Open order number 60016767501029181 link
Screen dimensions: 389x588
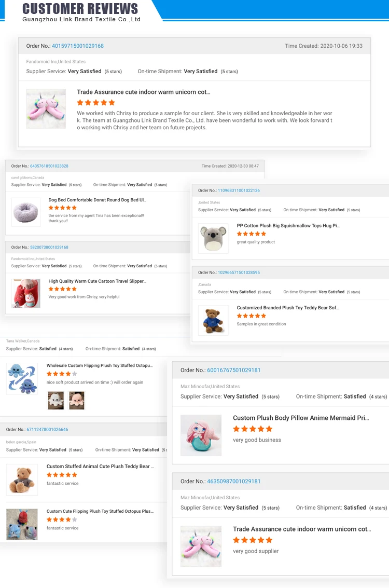pyautogui.click(x=233, y=370)
